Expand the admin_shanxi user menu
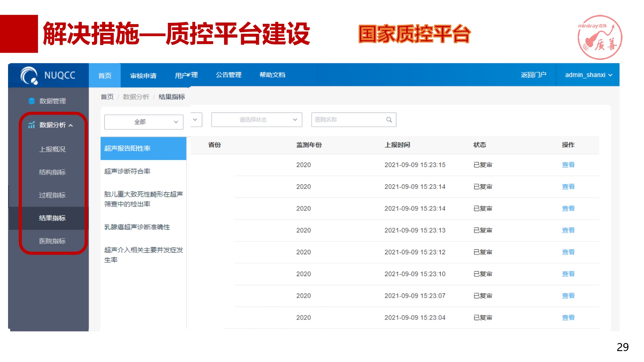Image resolution: width=644 pixels, height=362 pixels. pyautogui.click(x=588, y=75)
